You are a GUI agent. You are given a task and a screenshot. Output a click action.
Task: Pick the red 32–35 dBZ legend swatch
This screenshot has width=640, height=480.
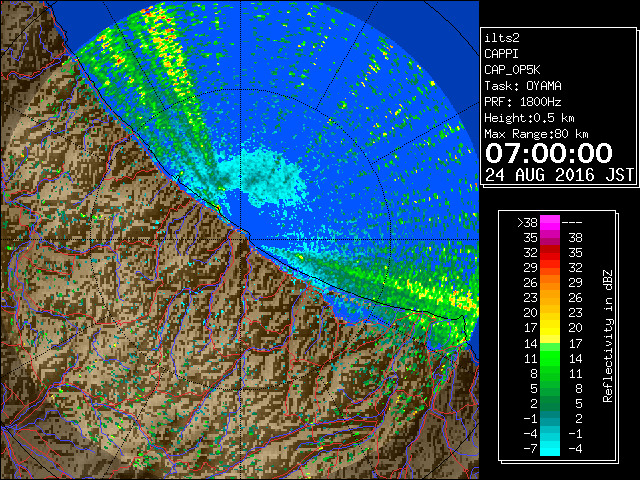(x=550, y=253)
